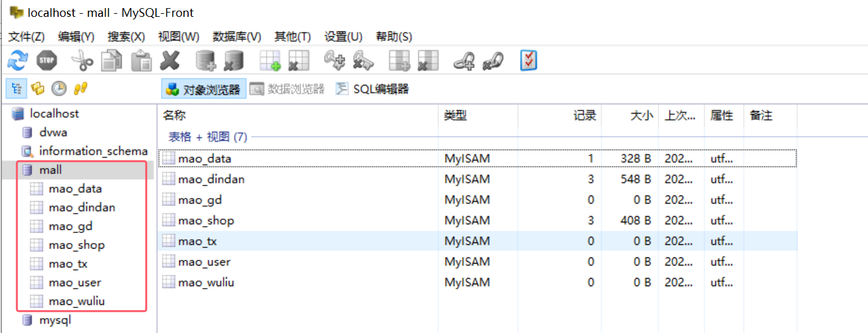Click the add foreign key chain icon

pyautogui.click(x=464, y=61)
